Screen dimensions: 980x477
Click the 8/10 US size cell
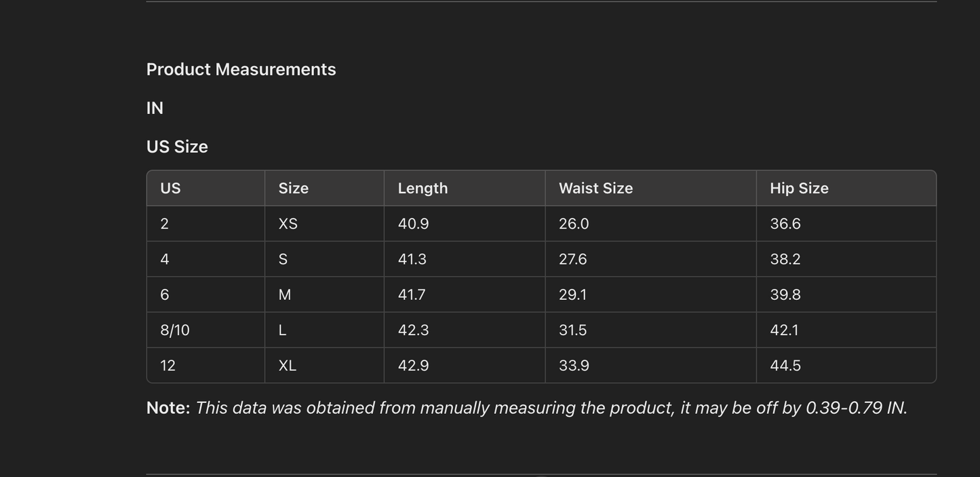pyautogui.click(x=175, y=330)
